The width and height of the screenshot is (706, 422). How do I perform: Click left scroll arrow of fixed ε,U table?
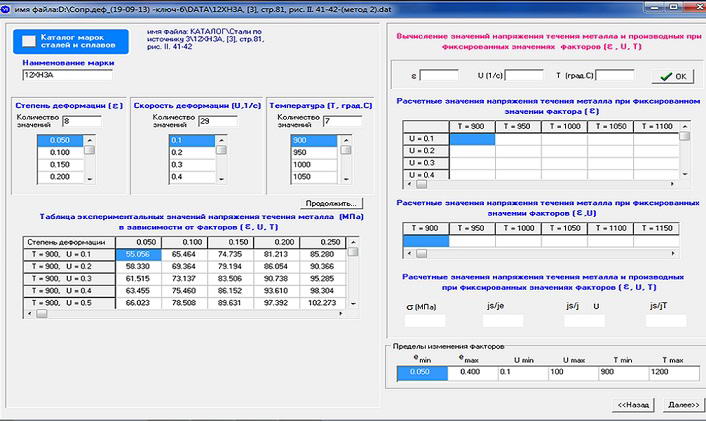(x=409, y=254)
